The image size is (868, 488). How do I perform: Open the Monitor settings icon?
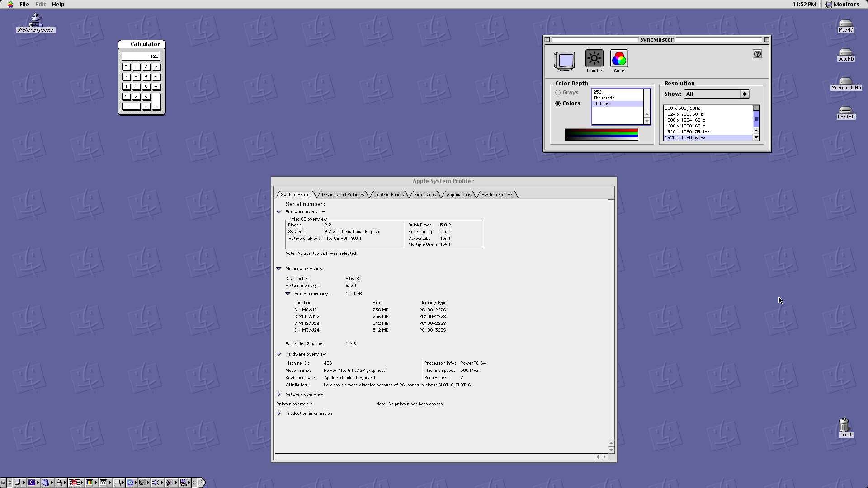click(594, 59)
